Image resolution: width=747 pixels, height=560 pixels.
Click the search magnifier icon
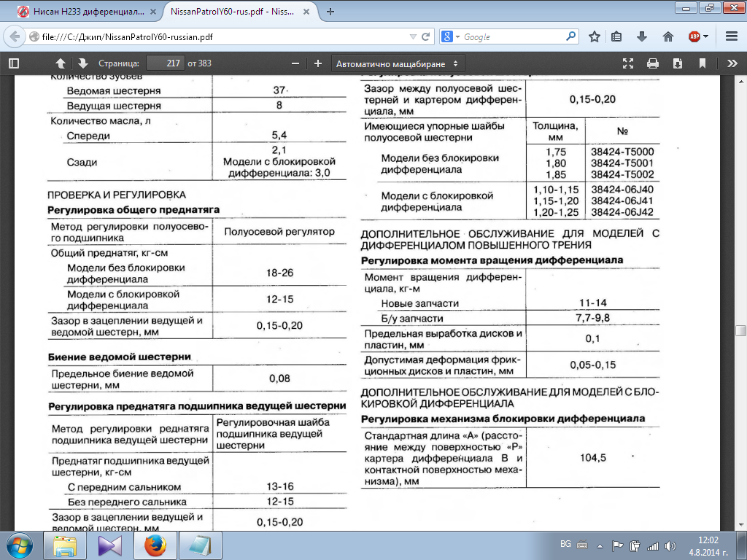pyautogui.click(x=570, y=36)
